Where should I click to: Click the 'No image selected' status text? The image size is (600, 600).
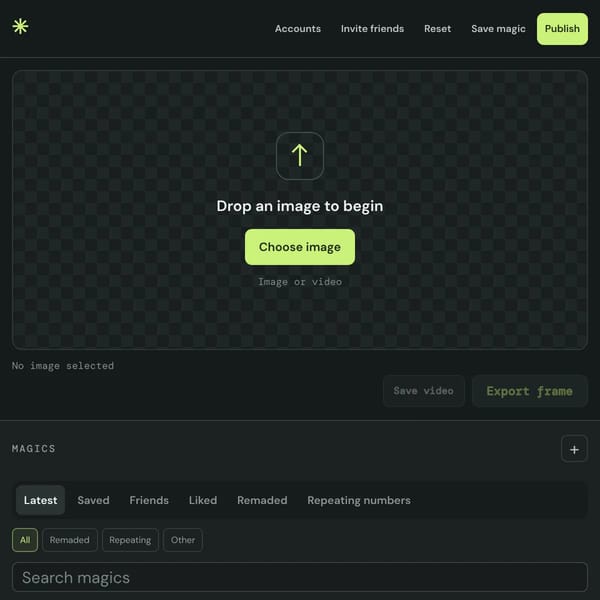[x=63, y=365]
